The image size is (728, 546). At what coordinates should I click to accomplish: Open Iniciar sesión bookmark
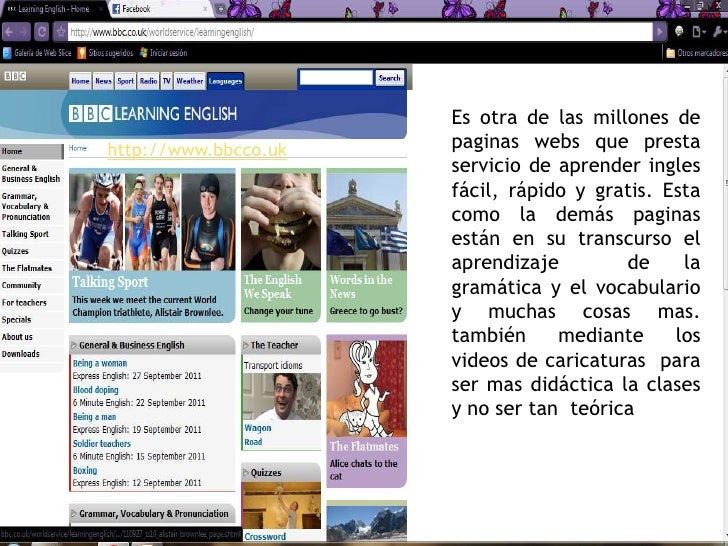pyautogui.click(x=163, y=53)
